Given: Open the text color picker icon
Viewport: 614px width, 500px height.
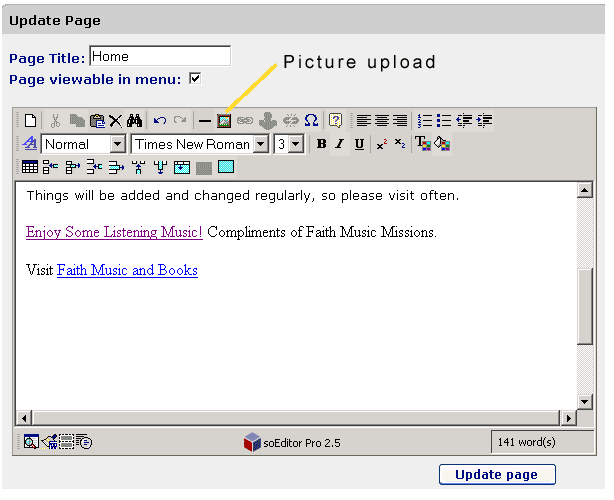Looking at the screenshot, I should click(x=422, y=144).
